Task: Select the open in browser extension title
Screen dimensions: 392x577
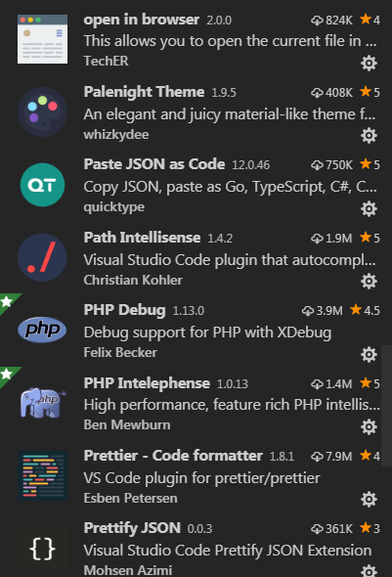Action: [x=142, y=20]
